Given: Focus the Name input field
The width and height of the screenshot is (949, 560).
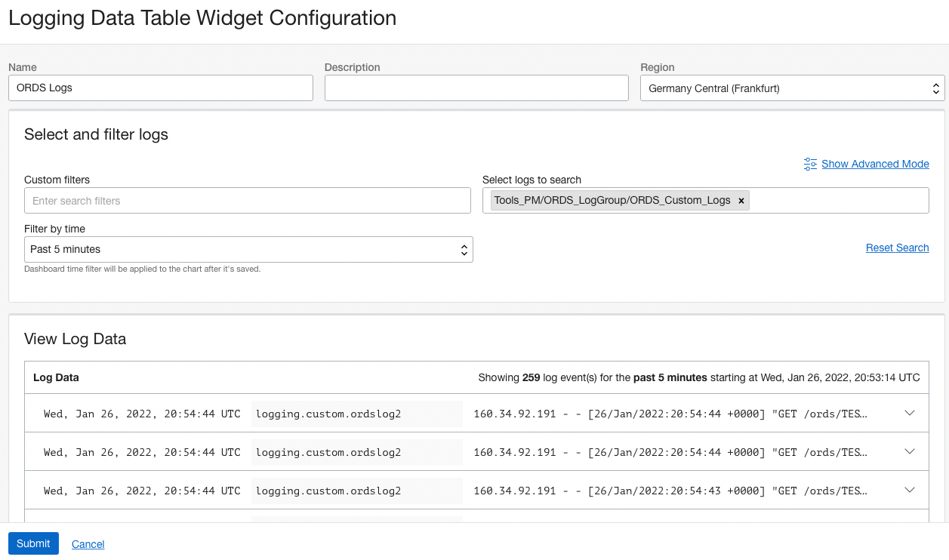Looking at the screenshot, I should pos(161,88).
